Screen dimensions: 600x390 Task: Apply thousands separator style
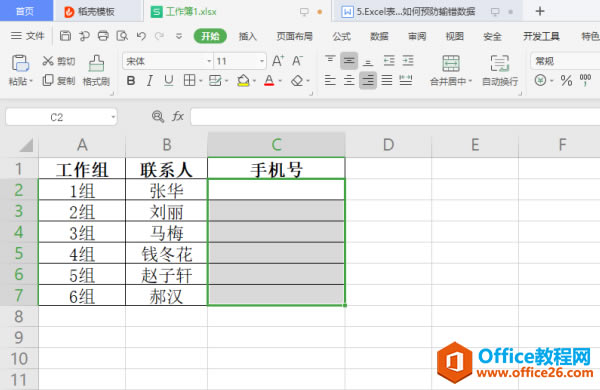[x=585, y=80]
